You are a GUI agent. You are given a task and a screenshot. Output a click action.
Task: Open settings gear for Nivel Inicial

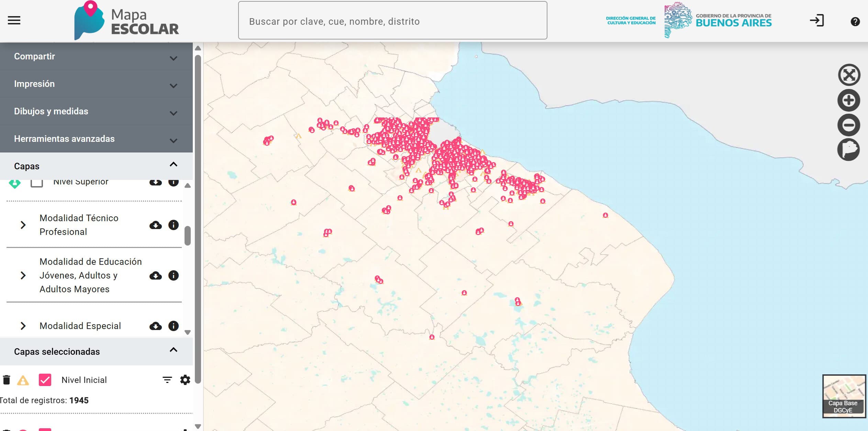click(185, 380)
